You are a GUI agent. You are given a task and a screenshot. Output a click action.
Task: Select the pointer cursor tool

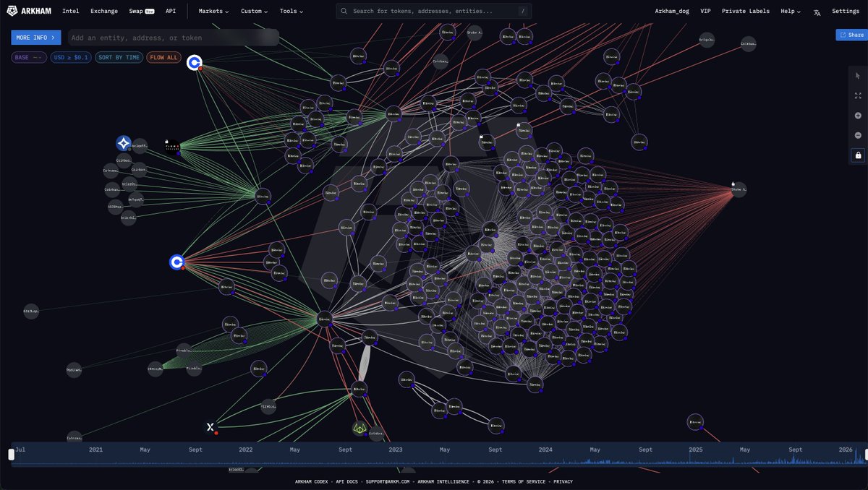pos(858,76)
